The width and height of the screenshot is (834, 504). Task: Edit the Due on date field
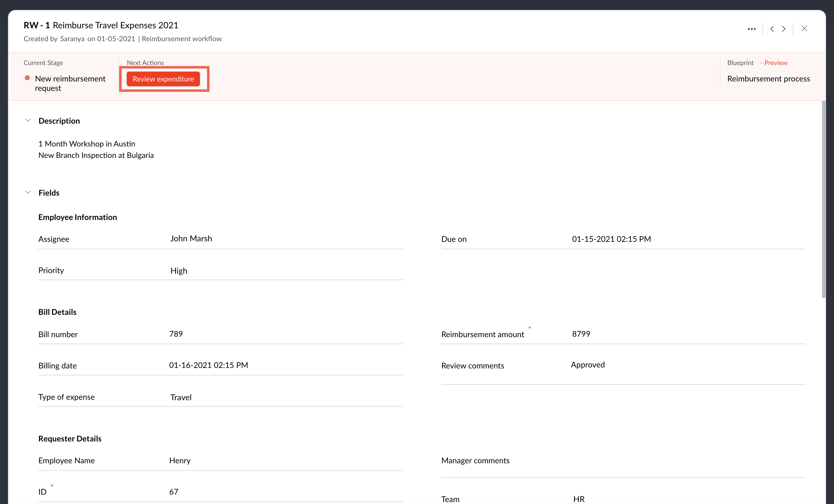click(x=611, y=239)
